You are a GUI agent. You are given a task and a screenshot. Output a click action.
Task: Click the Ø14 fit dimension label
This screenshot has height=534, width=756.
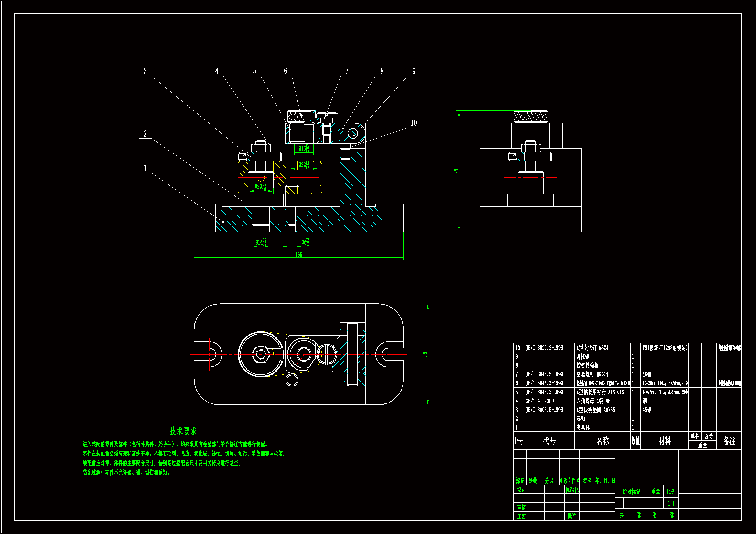point(260,243)
